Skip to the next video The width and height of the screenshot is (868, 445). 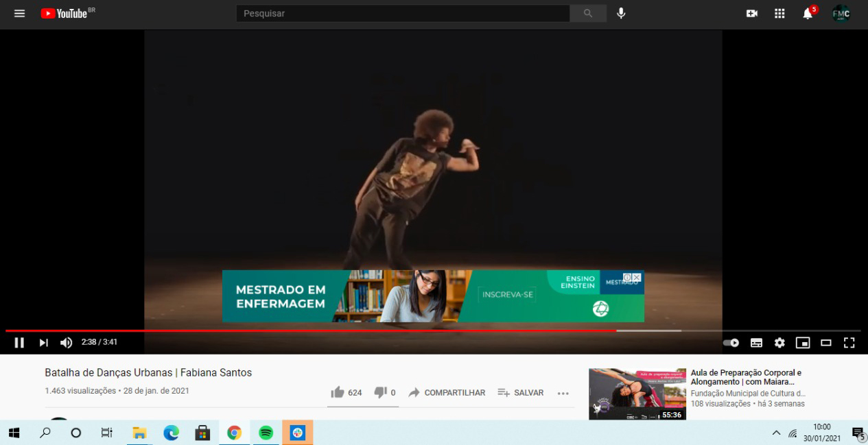[x=43, y=342]
